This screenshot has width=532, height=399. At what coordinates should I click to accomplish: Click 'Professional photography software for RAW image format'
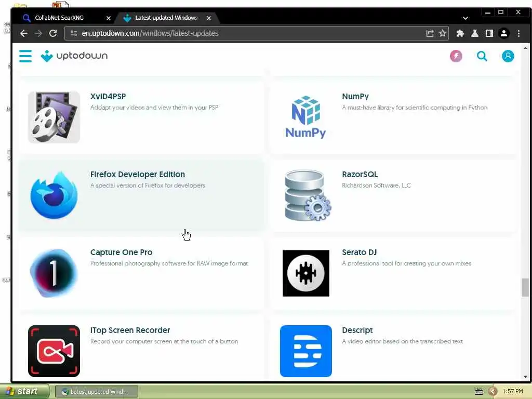169,263
